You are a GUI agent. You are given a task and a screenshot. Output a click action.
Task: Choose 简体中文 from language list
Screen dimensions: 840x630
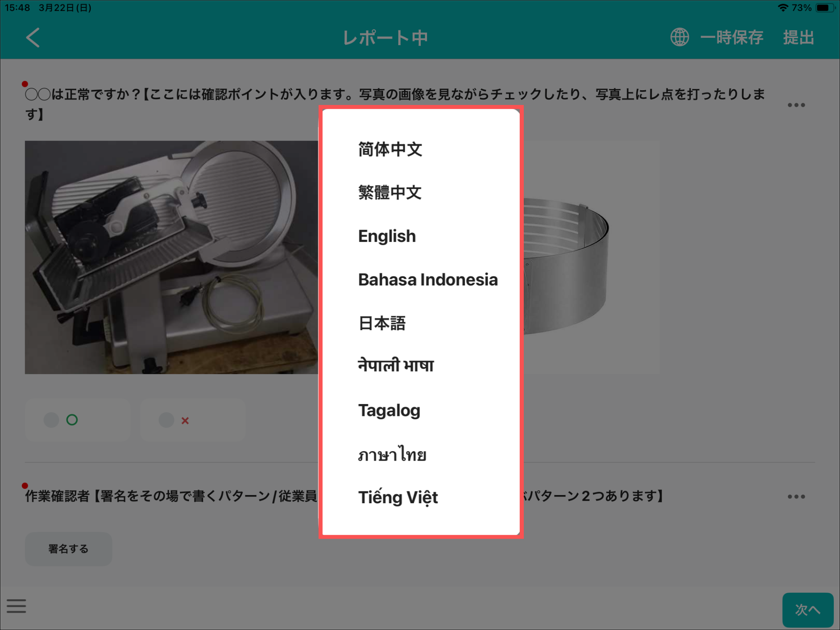390,149
